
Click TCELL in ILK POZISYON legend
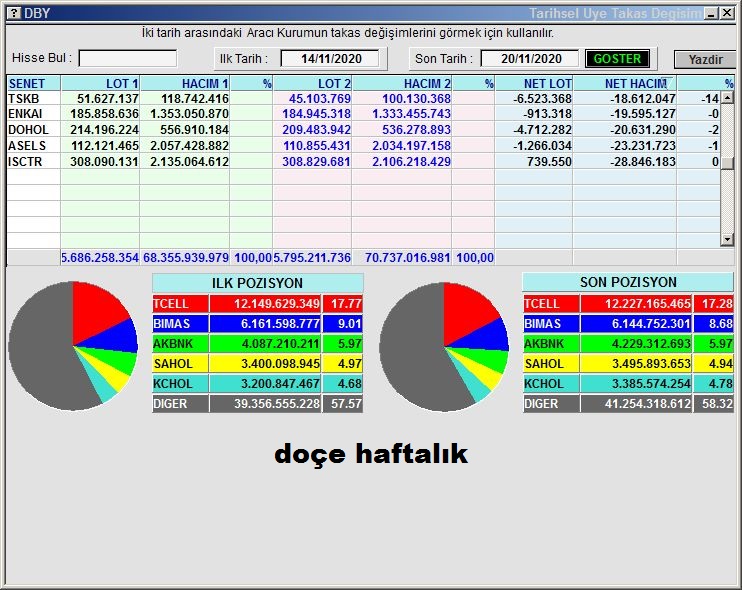point(180,304)
